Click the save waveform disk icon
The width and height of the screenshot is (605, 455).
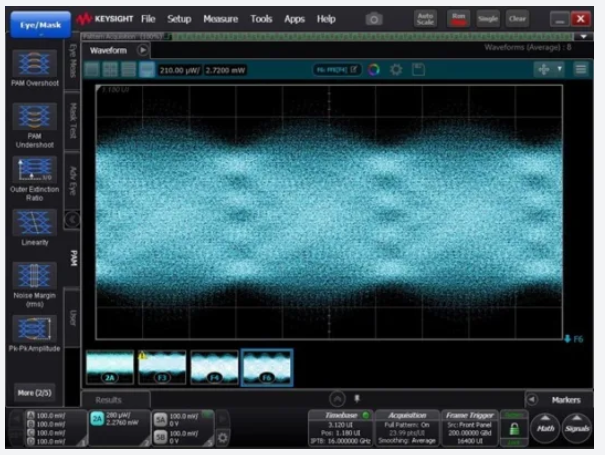pos(418,70)
